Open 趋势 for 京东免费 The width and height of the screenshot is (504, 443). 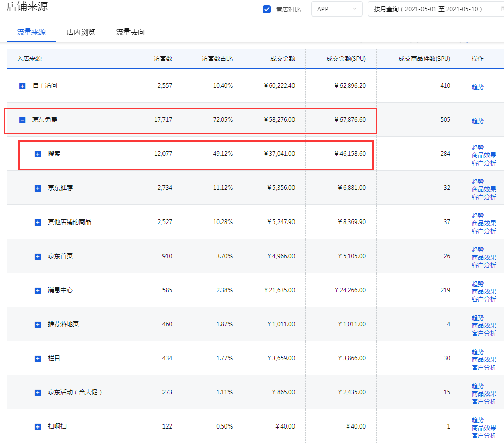pos(477,121)
